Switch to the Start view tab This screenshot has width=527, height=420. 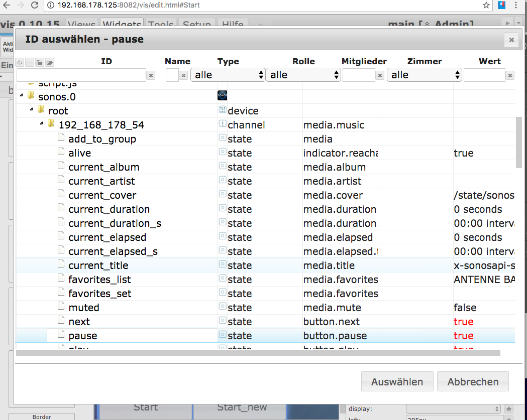146,411
